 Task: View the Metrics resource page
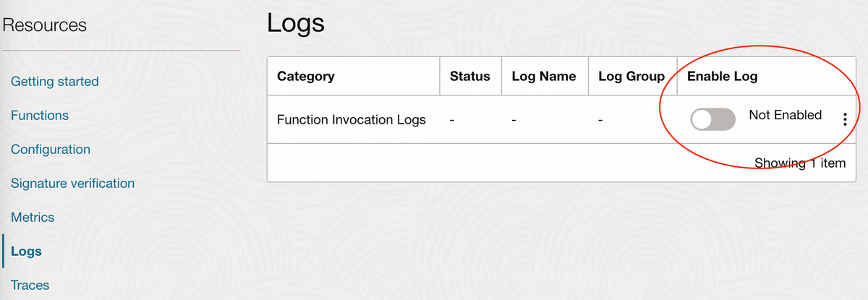(x=33, y=218)
